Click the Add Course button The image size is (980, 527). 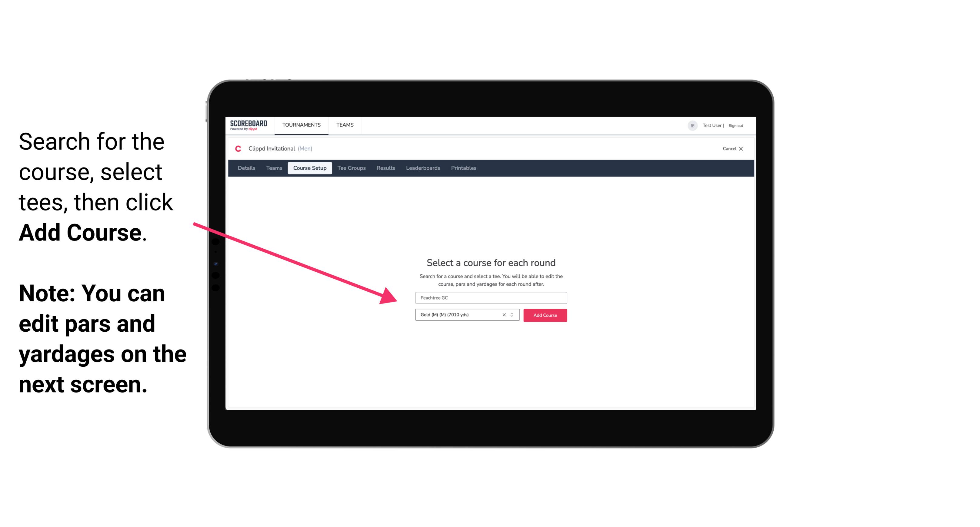[x=545, y=315]
